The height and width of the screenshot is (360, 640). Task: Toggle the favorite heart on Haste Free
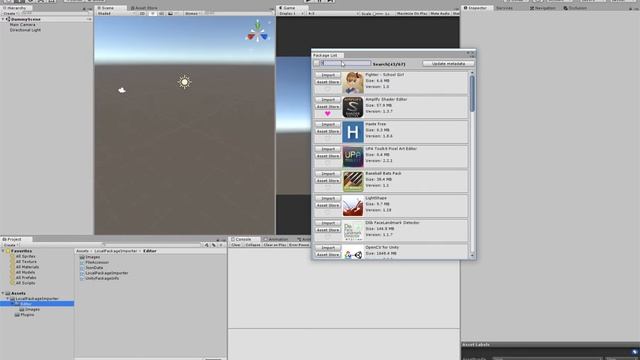328,138
